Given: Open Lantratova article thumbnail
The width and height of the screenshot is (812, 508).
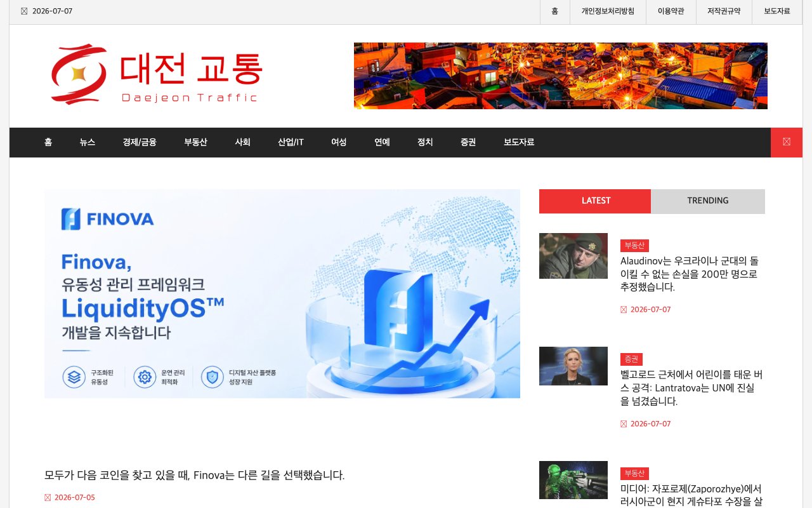Looking at the screenshot, I should coord(573,366).
